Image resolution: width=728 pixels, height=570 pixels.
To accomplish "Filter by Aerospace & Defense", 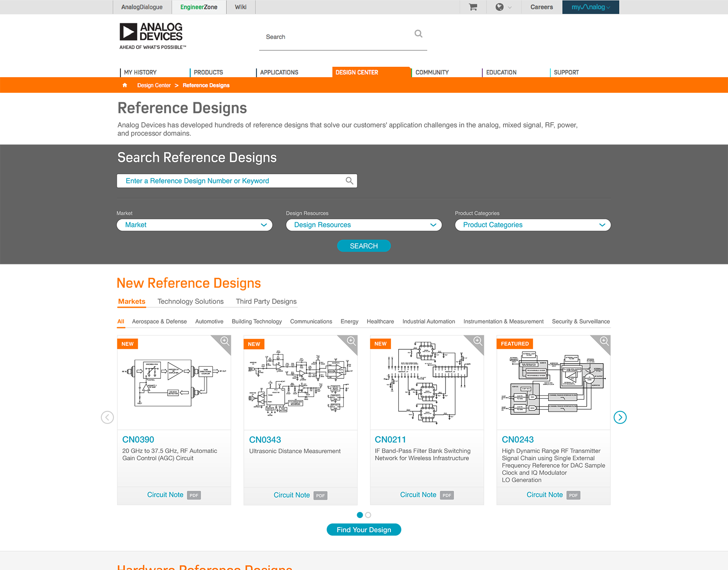I will [x=159, y=321].
